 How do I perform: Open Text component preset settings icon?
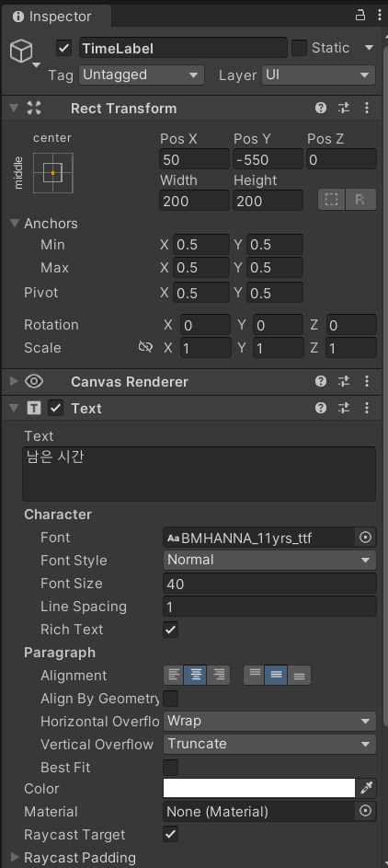pyautogui.click(x=345, y=408)
